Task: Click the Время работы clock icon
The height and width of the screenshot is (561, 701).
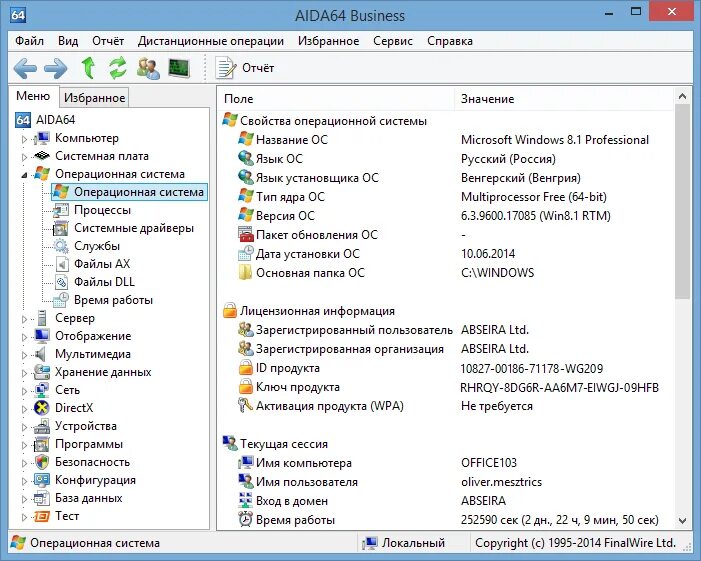Action: [61, 300]
